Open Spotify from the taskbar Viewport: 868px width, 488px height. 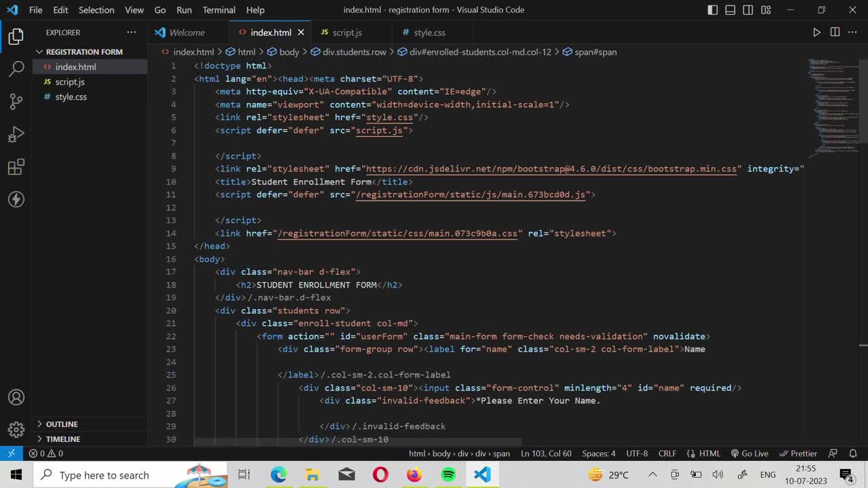coord(448,474)
